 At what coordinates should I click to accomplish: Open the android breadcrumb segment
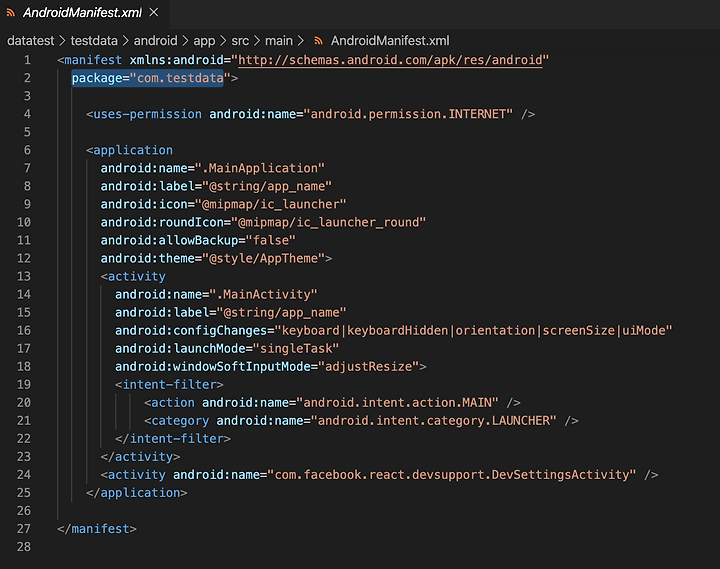(x=155, y=41)
